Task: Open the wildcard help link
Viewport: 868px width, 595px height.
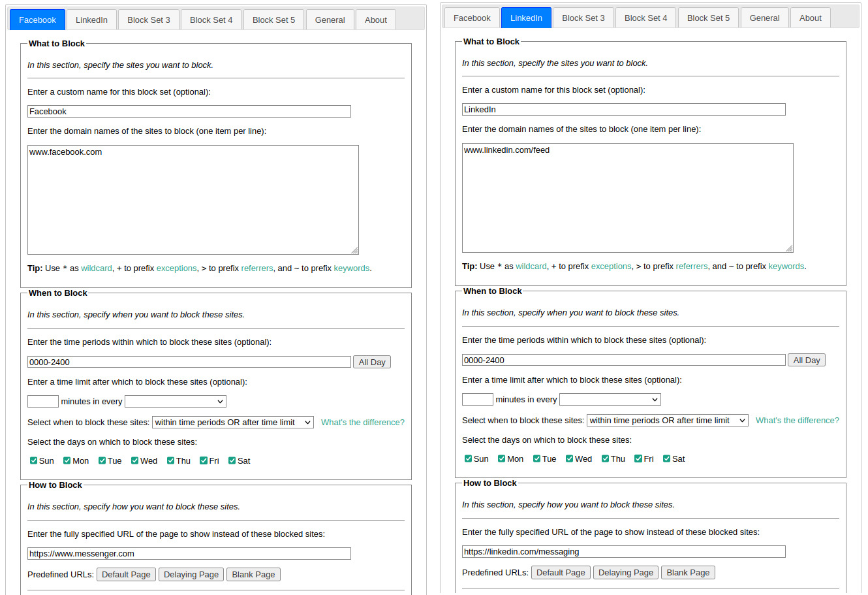Action: pos(96,268)
